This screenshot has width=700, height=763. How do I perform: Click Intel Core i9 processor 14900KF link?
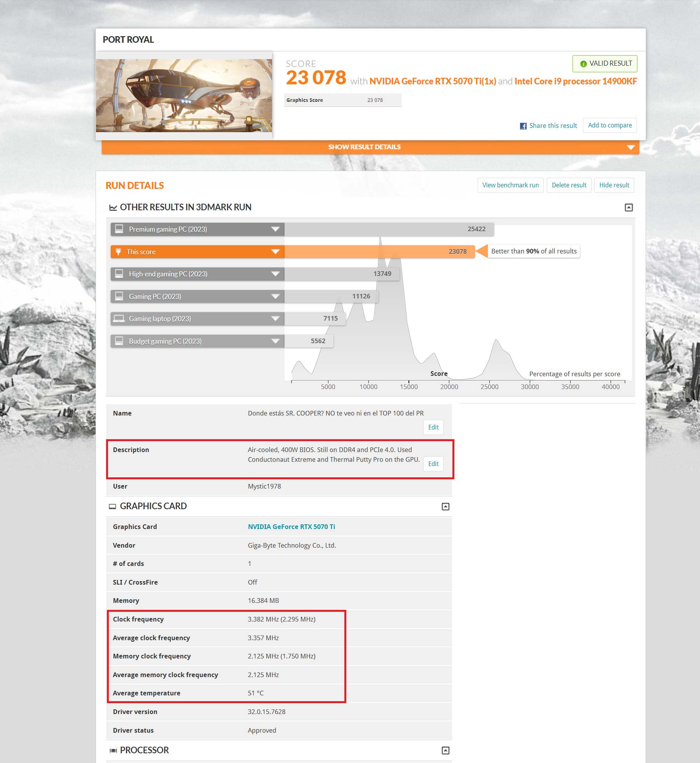click(x=576, y=82)
